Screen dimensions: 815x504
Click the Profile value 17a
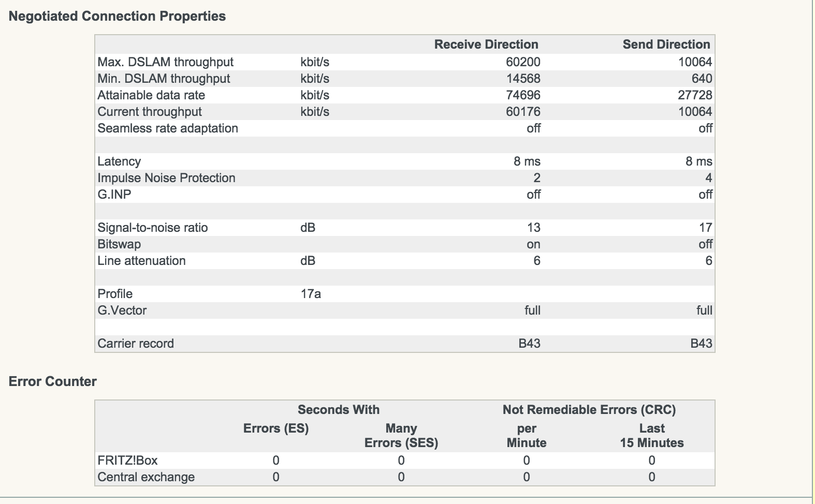311,294
